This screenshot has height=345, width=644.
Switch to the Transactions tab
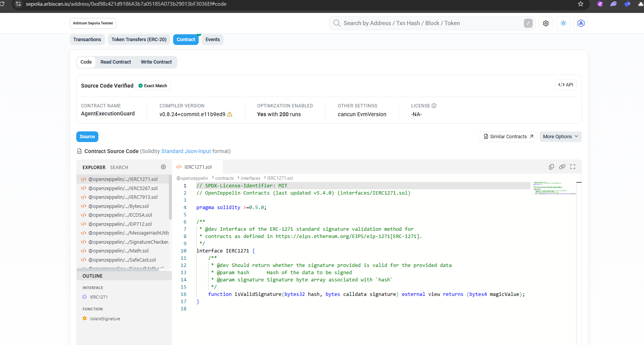pos(87,40)
